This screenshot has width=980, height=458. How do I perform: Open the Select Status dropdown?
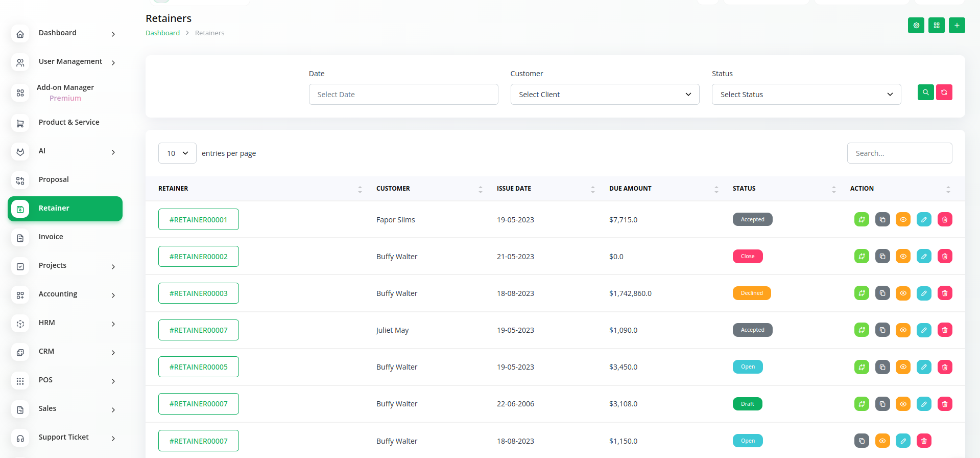click(x=806, y=95)
